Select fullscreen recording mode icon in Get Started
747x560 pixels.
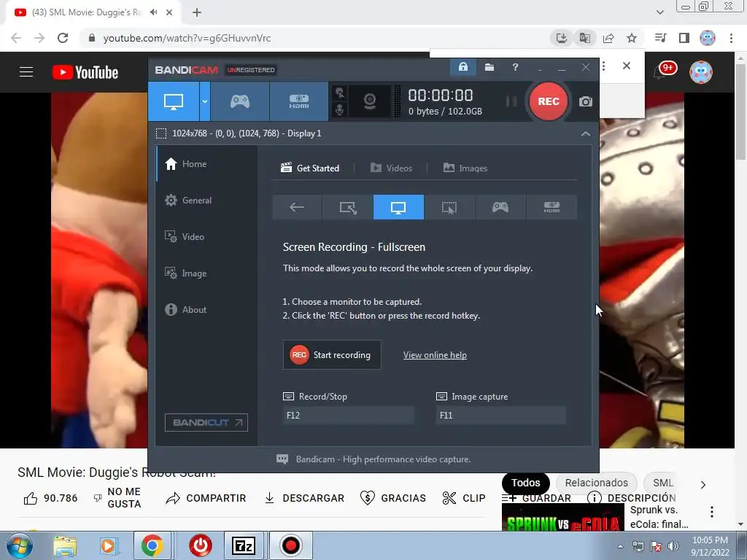(x=398, y=207)
